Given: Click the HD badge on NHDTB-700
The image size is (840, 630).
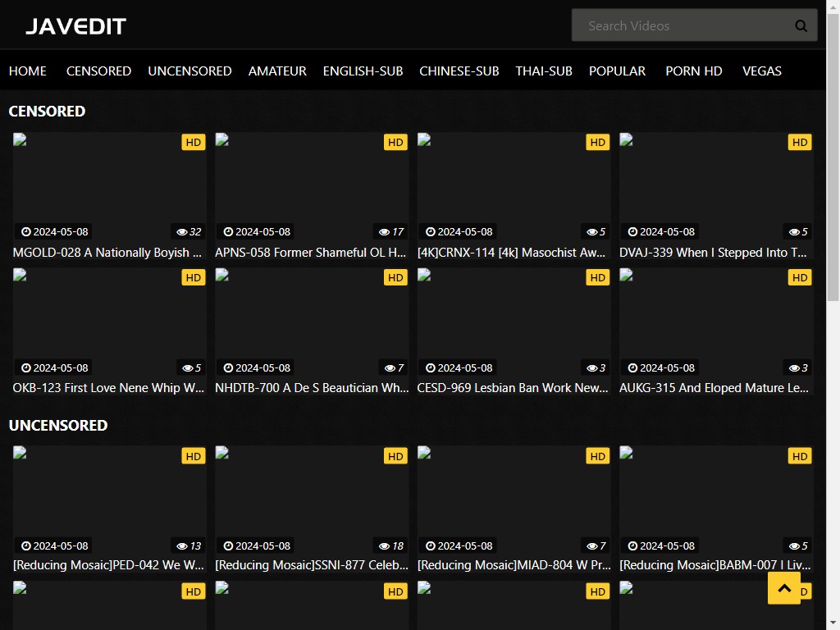Looking at the screenshot, I should (x=395, y=278).
